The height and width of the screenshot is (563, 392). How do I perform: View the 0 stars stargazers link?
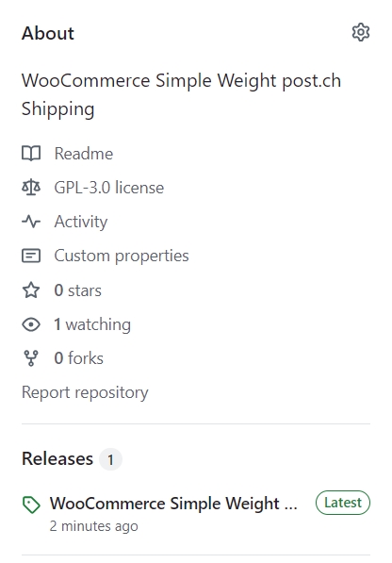pos(77,290)
